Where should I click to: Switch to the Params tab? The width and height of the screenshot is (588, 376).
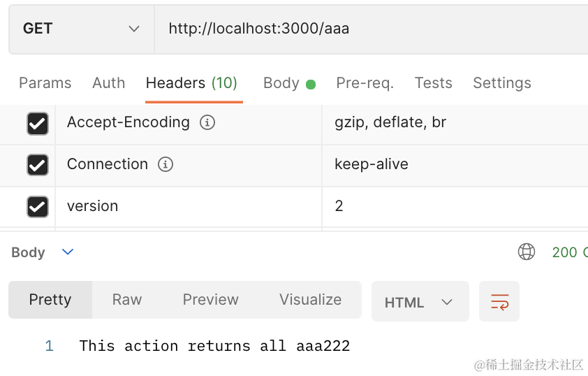(x=45, y=83)
